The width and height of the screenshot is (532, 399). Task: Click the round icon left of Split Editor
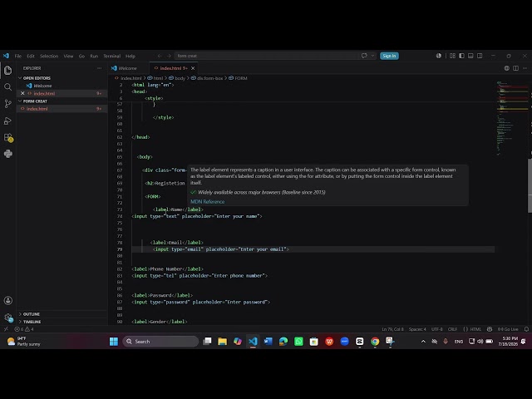[x=506, y=68]
